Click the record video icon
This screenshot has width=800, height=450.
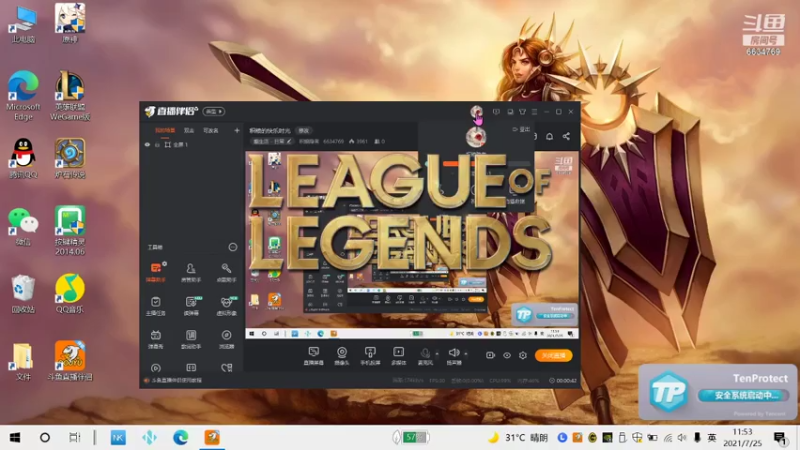(490, 355)
